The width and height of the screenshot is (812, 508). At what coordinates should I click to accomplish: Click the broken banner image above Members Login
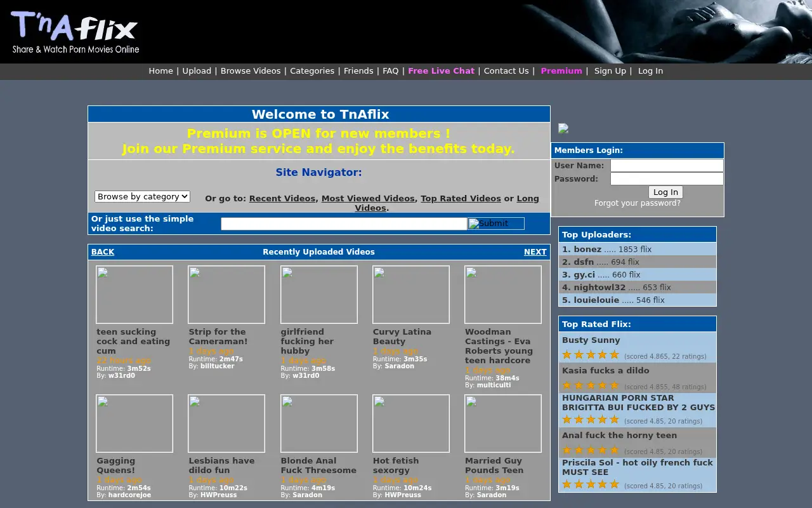[x=563, y=128]
